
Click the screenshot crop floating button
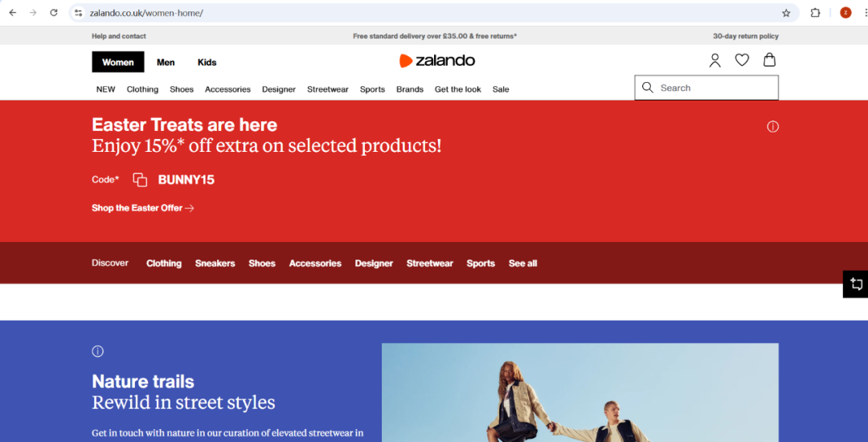pyautogui.click(x=856, y=284)
